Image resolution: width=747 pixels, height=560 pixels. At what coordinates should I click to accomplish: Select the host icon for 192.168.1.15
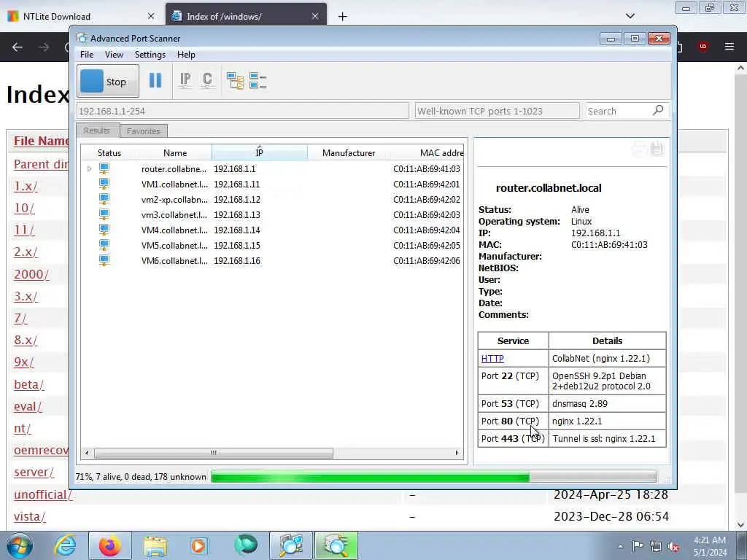pyautogui.click(x=104, y=245)
